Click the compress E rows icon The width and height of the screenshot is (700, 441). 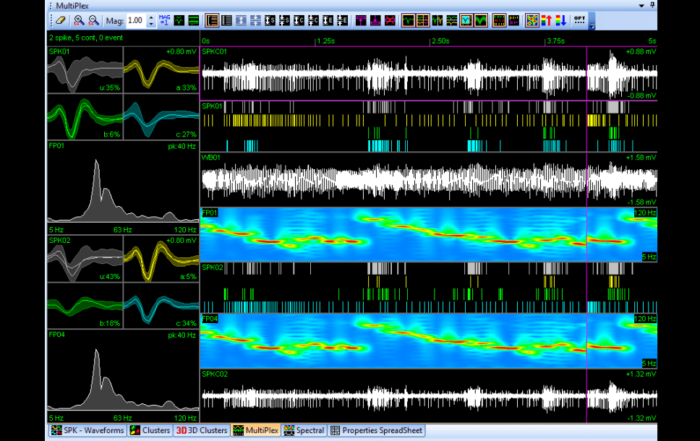coord(342,21)
